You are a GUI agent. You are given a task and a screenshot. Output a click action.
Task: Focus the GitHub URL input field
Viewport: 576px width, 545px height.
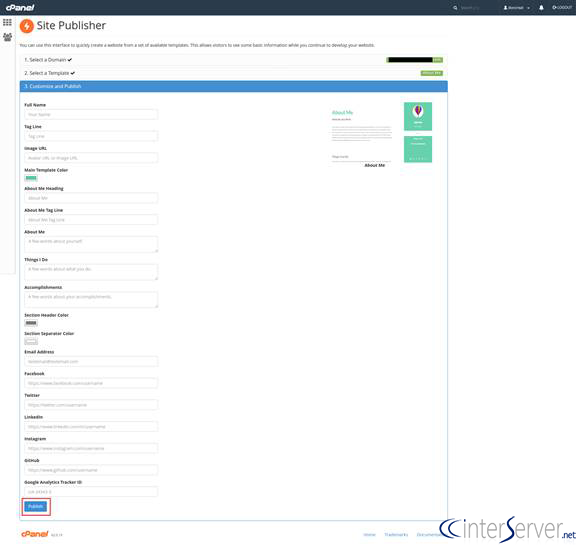[x=91, y=470]
